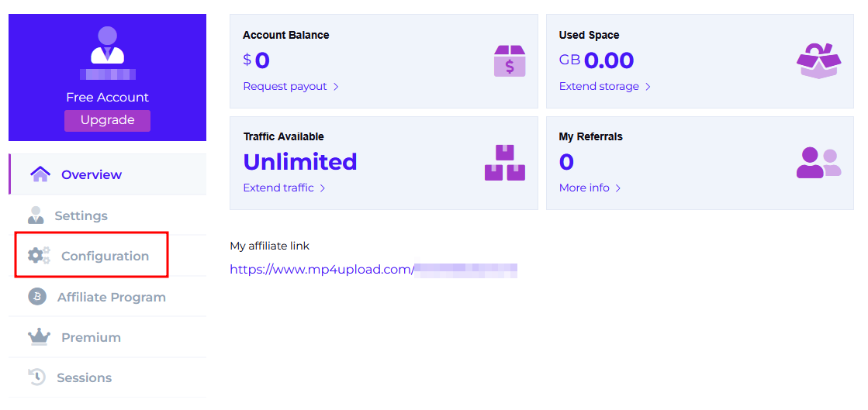
Task: Open the Overview menu item
Action: tap(108, 174)
